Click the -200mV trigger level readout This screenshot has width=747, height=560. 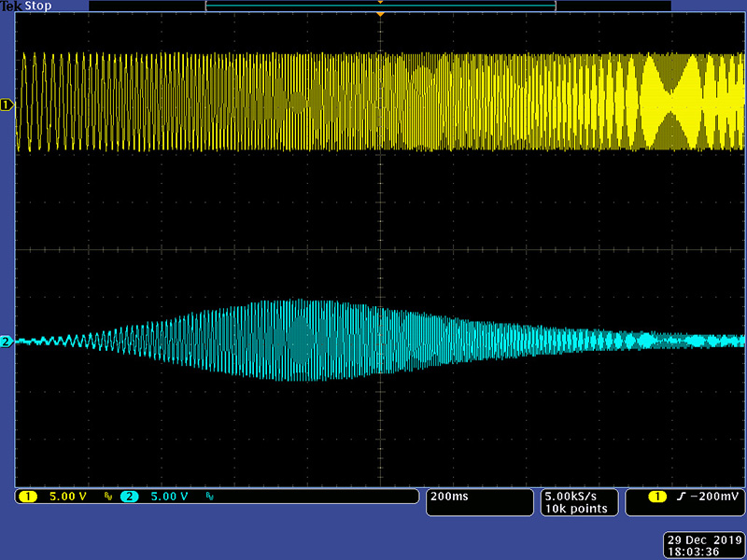tap(716, 497)
